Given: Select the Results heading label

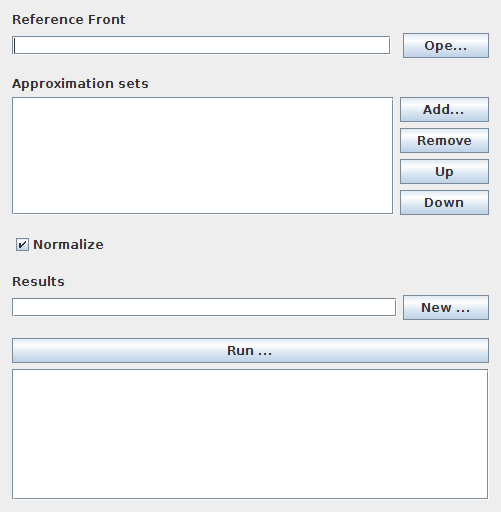Looking at the screenshot, I should coord(38,281).
